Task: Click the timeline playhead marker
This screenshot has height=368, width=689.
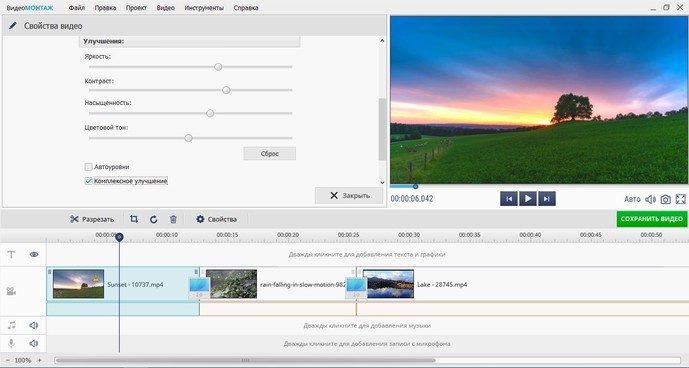Action: [x=119, y=237]
